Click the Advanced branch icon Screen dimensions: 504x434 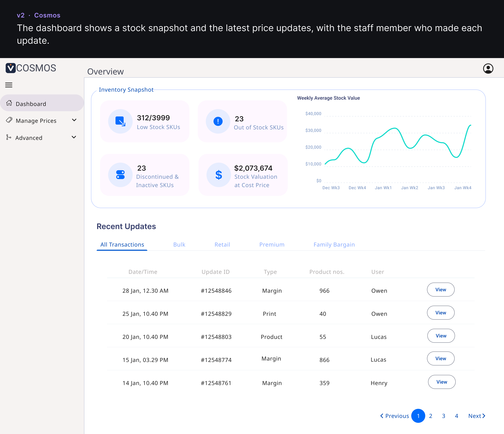tap(9, 137)
